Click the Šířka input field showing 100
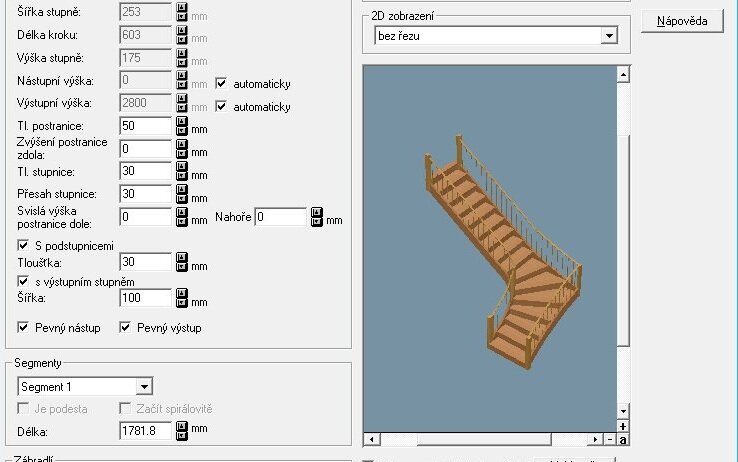 pyautogui.click(x=145, y=298)
